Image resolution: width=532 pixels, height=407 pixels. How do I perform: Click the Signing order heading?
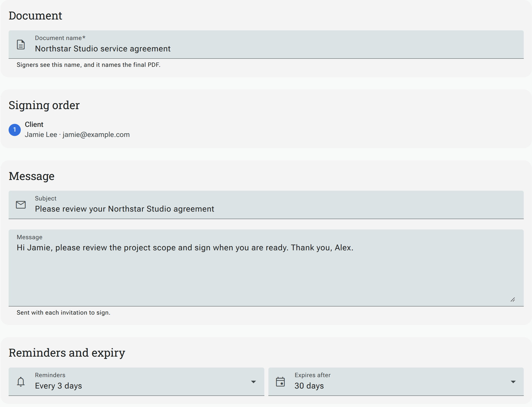(x=44, y=105)
